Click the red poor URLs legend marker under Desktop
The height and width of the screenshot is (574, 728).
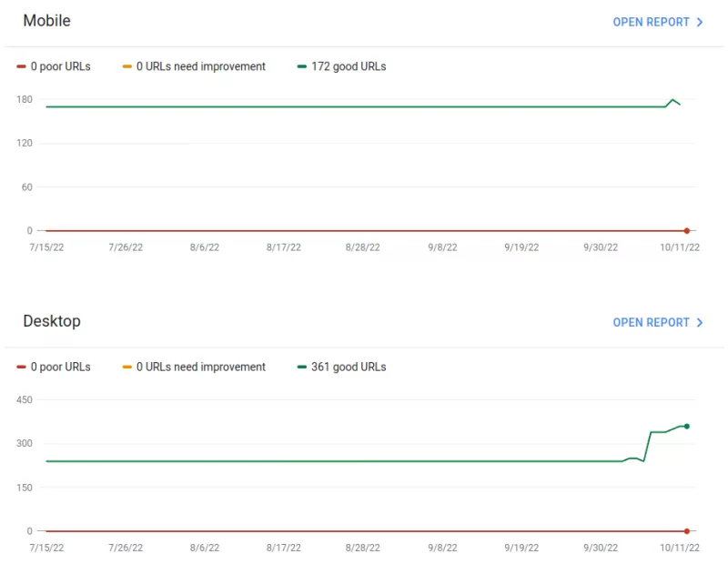(x=20, y=367)
